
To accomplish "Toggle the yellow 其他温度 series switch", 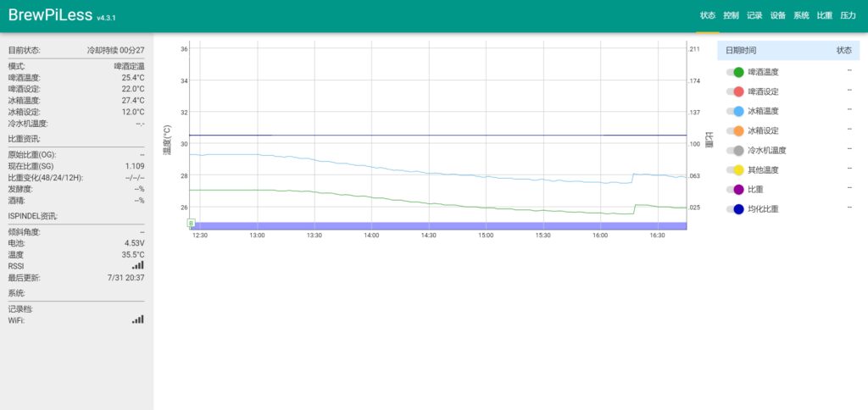I will 735,169.
